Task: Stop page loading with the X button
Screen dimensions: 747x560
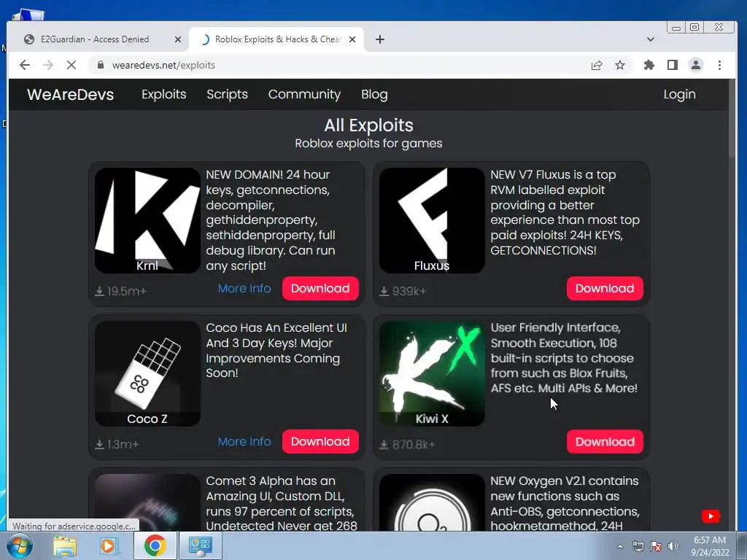Action: [x=71, y=65]
